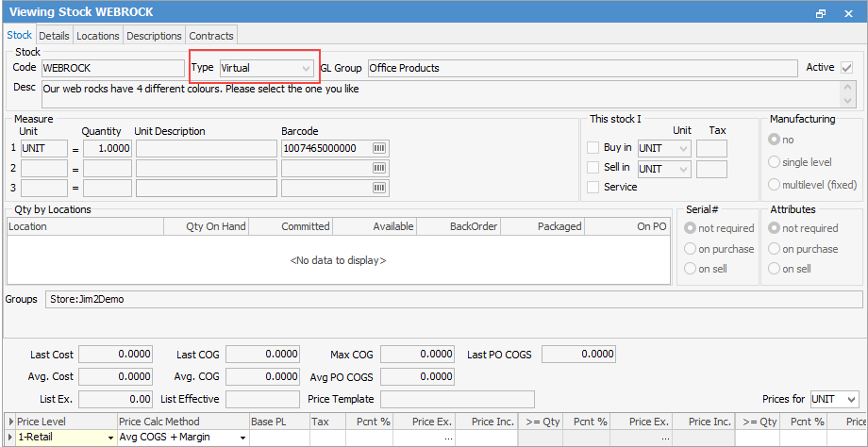The width and height of the screenshot is (868, 447).
Task: Switch to the Locations tab
Action: pos(98,36)
